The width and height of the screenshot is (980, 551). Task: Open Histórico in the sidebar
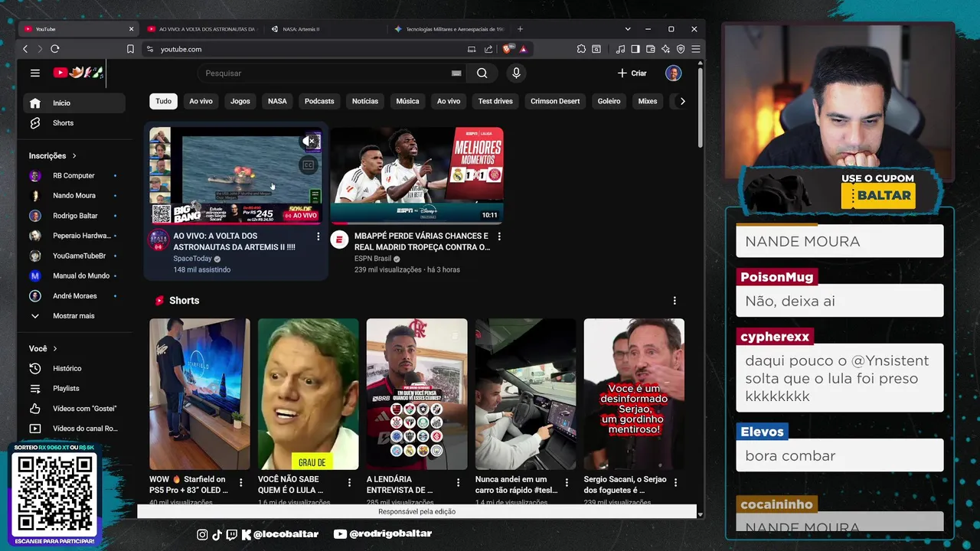click(73, 368)
